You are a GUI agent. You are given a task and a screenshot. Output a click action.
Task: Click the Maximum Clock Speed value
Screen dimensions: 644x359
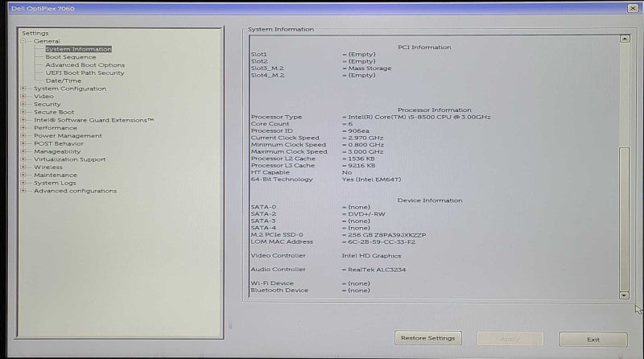[365, 151]
